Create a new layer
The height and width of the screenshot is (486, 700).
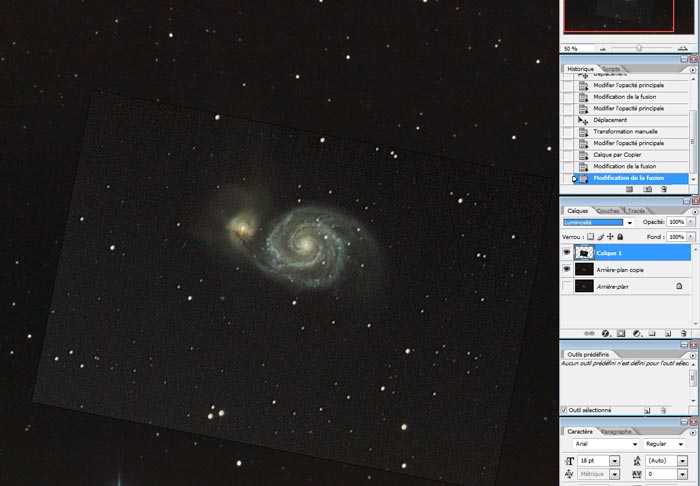click(668, 333)
